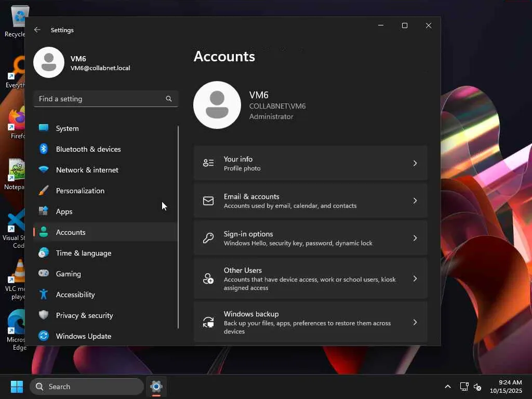Click the Your info card icon
Image resolution: width=532 pixels, height=399 pixels.
(x=208, y=163)
